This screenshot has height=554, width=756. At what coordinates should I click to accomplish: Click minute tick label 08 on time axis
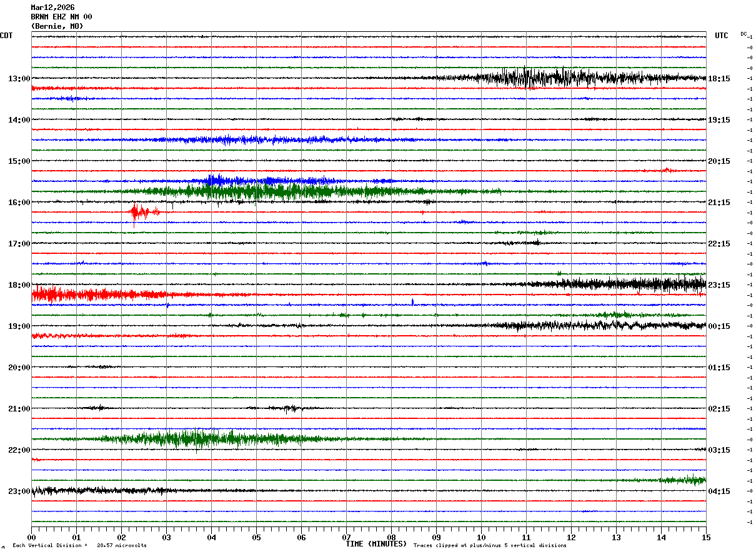391,537
